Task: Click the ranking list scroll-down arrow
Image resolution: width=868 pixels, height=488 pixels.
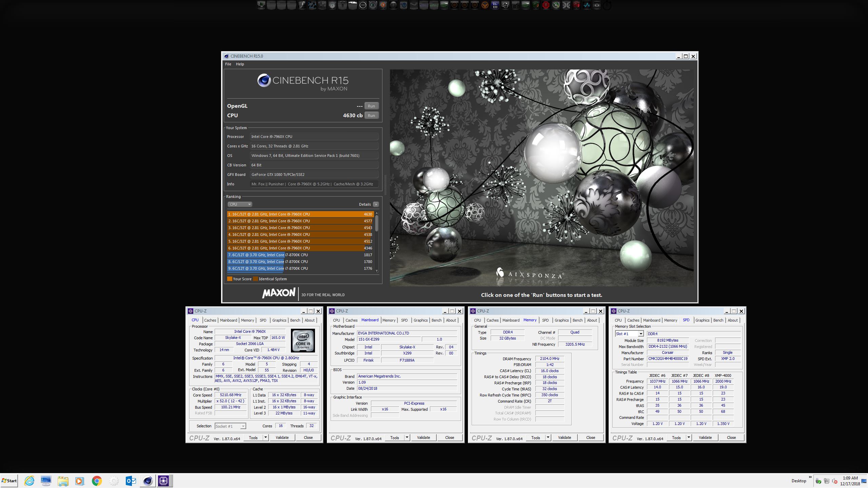Action: click(376, 270)
